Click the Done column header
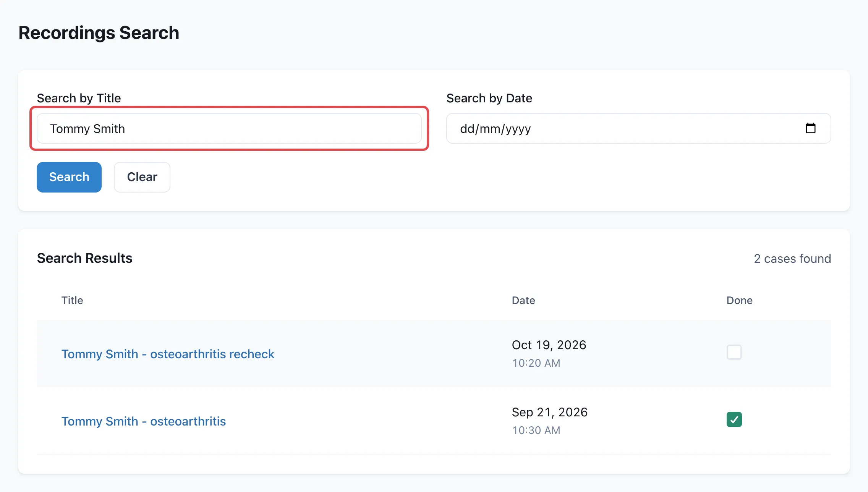Image resolution: width=868 pixels, height=492 pixels. click(739, 300)
